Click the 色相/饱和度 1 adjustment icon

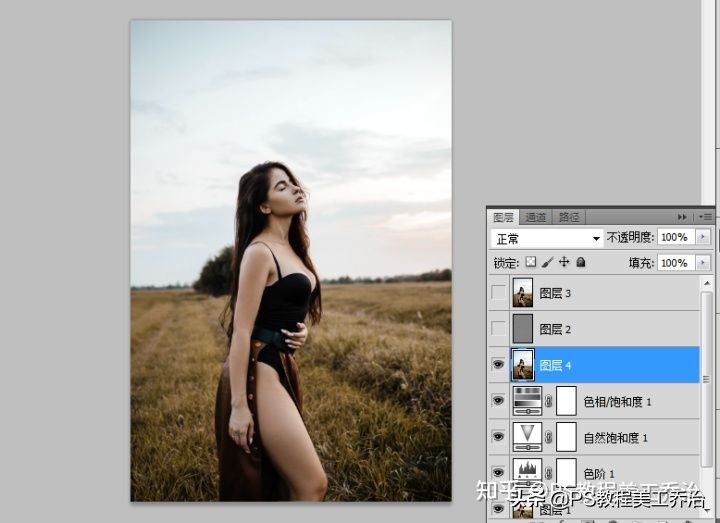coord(527,400)
